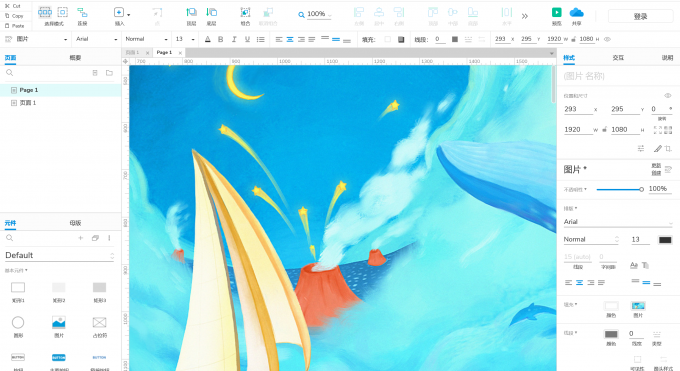Toggle the aspect ratio lock in toolbar
This screenshot has height=371, width=680.
574,39
